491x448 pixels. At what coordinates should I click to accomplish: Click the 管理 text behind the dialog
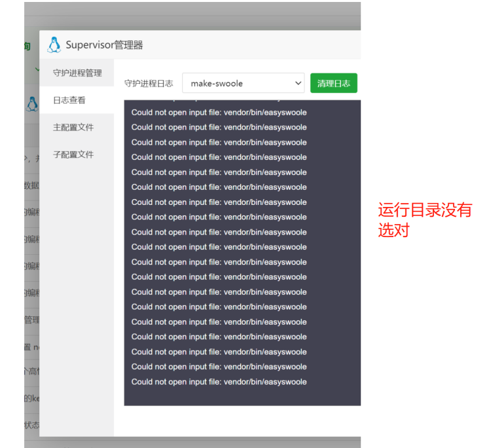pyautogui.click(x=31, y=320)
